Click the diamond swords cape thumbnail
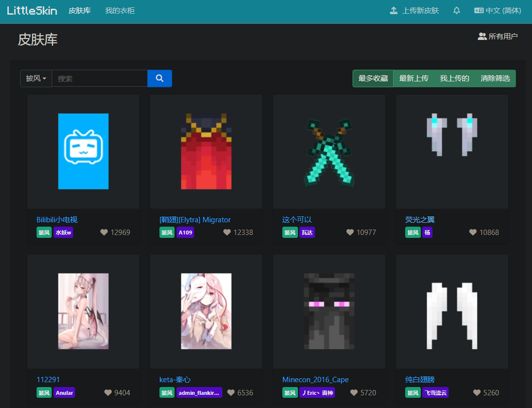532x408 pixels. pos(329,152)
